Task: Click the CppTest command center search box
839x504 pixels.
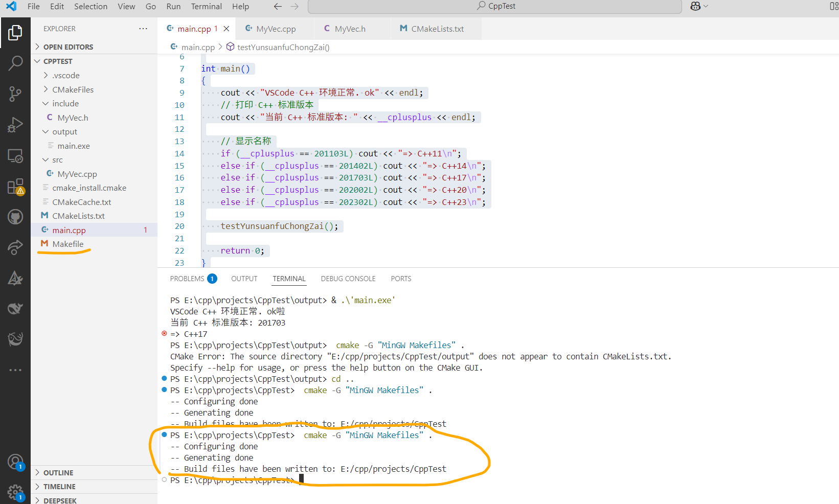Action: click(x=495, y=6)
